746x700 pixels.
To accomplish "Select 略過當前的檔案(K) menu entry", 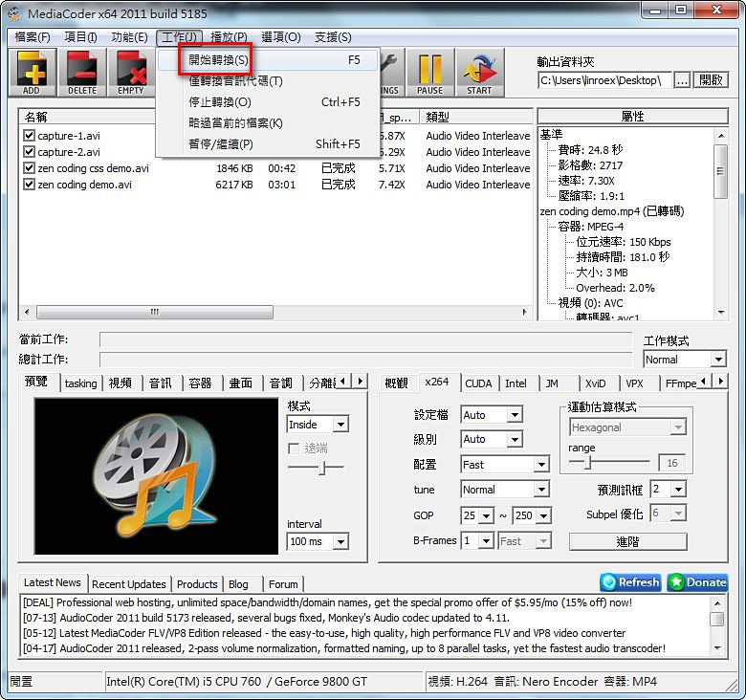I will click(x=269, y=122).
